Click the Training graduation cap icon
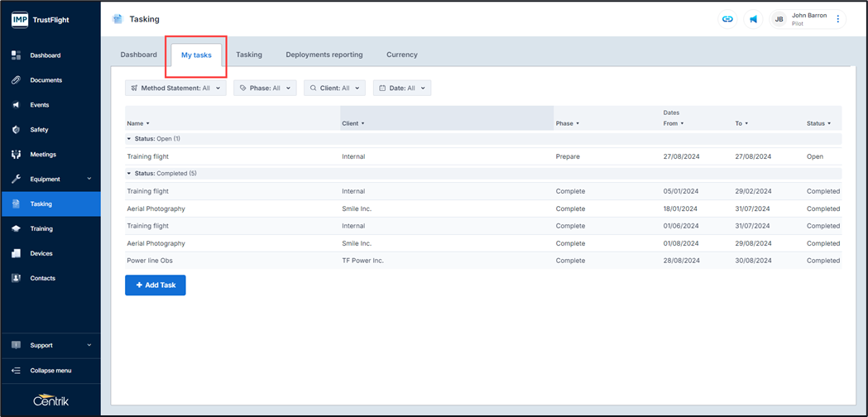The height and width of the screenshot is (417, 868). [x=16, y=228]
